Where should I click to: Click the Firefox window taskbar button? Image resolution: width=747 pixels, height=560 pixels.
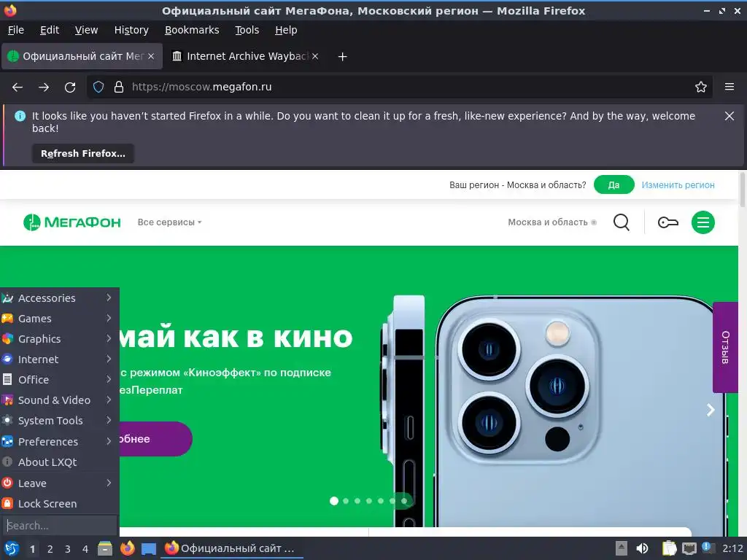tap(233, 548)
